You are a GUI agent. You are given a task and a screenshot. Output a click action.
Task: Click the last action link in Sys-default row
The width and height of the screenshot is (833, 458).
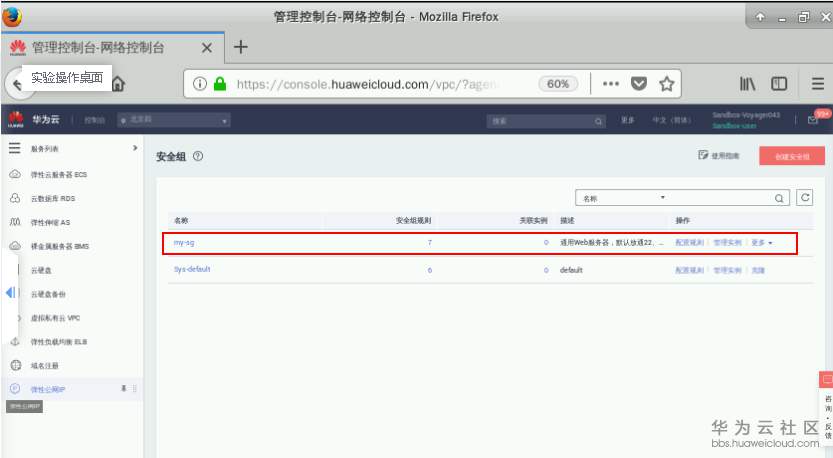point(758,270)
